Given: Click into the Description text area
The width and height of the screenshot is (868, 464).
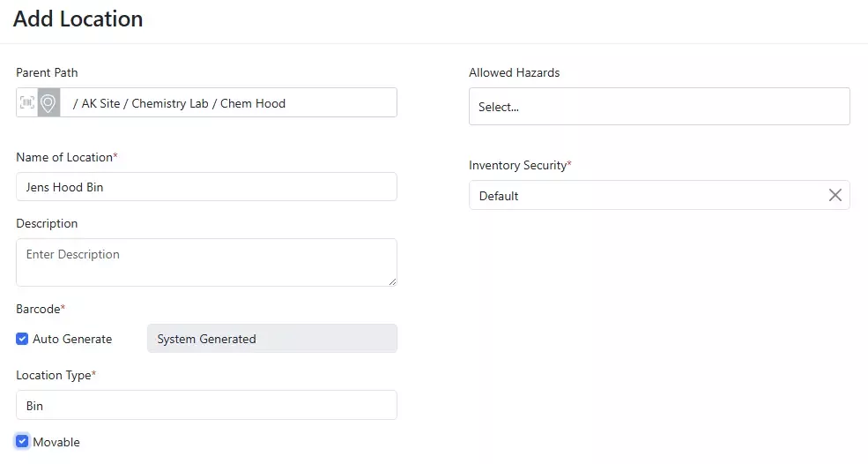Looking at the screenshot, I should coord(206,262).
